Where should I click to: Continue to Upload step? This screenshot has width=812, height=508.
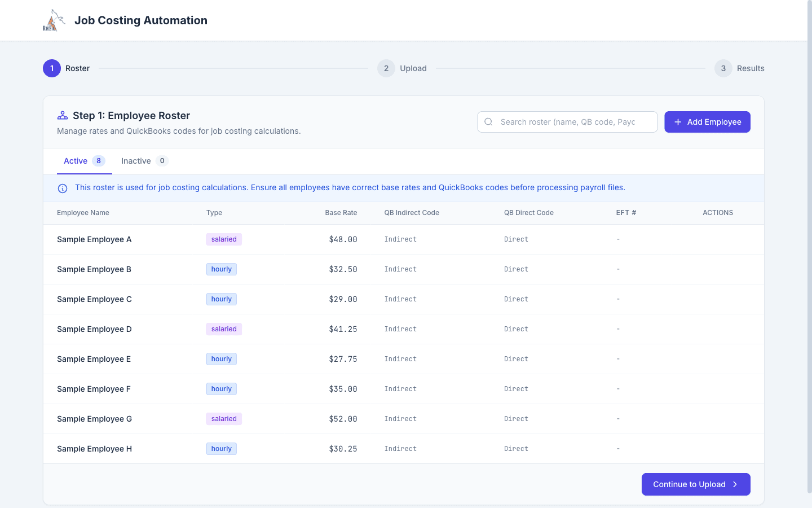(696, 484)
